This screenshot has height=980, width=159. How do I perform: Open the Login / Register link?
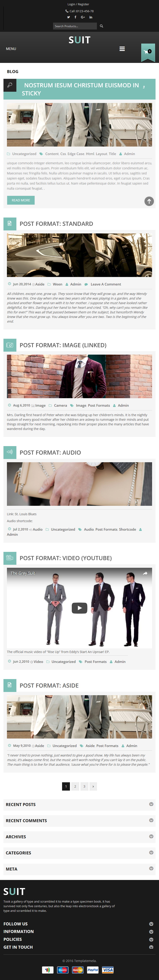pyautogui.click(x=78, y=4)
